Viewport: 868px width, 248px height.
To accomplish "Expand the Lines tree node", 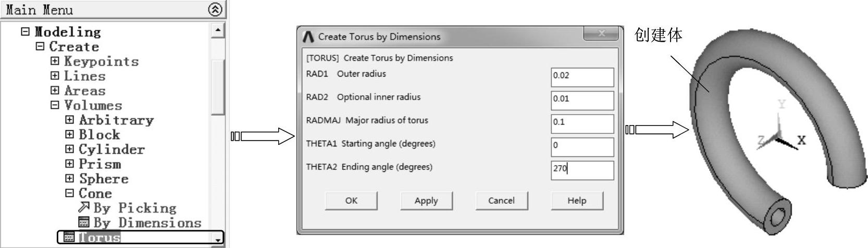I will [x=55, y=76].
